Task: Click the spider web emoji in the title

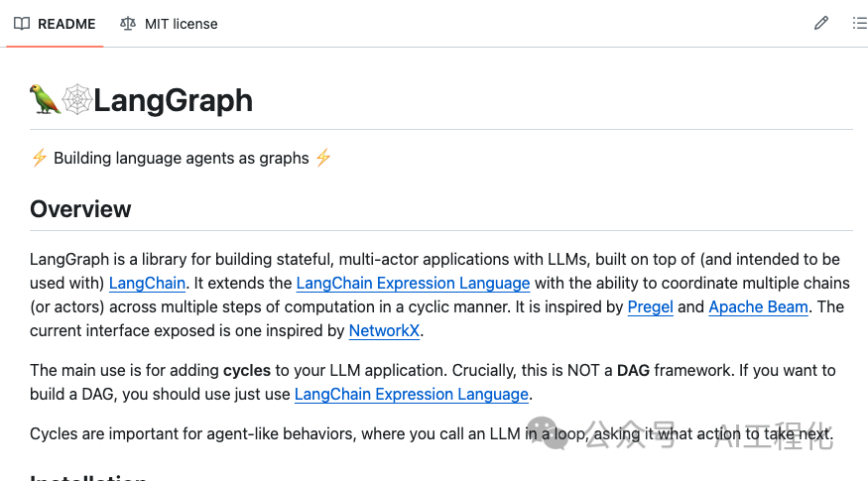Action: click(76, 99)
